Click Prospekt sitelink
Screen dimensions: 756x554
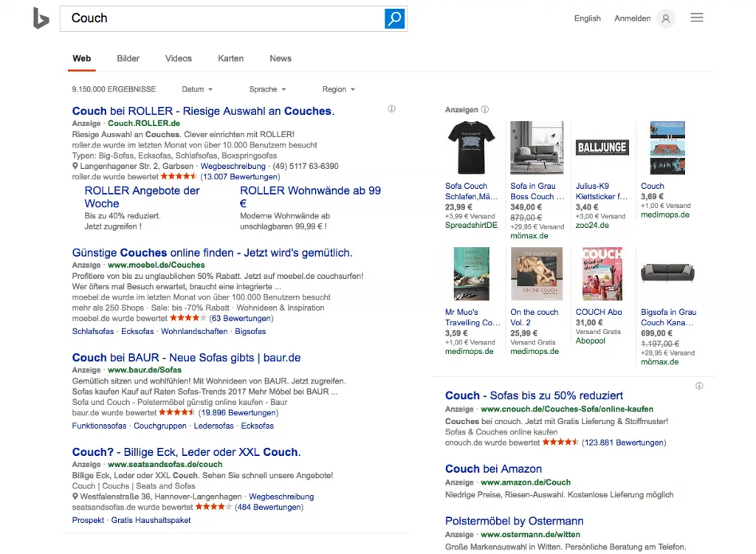click(88, 520)
